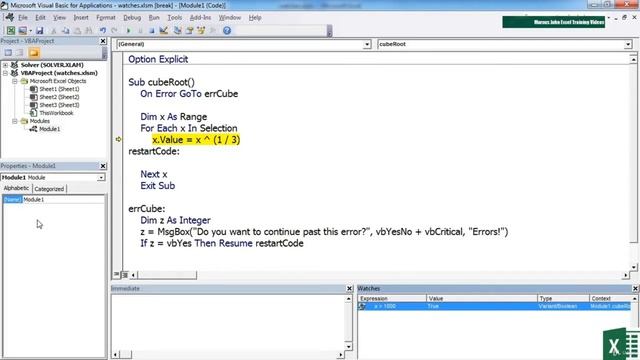Switch to the Alphabetic properties tab
Viewport: 640px width, 360px height.
click(x=16, y=188)
